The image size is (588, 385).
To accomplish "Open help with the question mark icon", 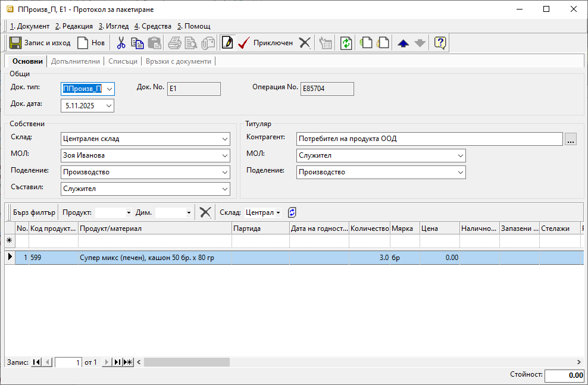I will (x=440, y=43).
